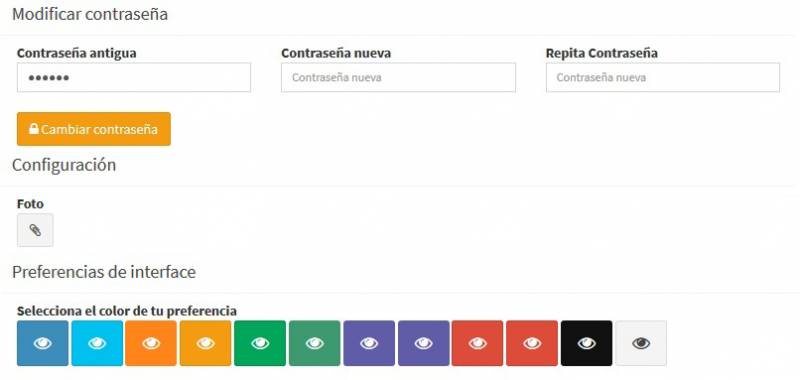Apply the white light color theme

tap(641, 343)
